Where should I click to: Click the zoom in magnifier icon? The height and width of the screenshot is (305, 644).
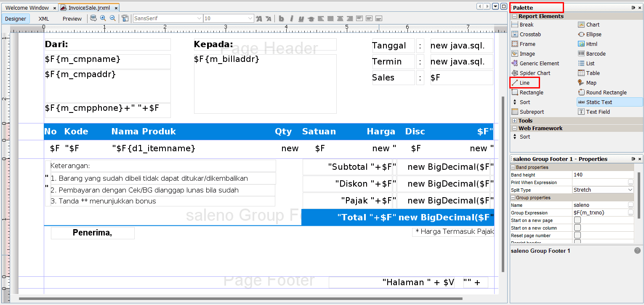[103, 18]
